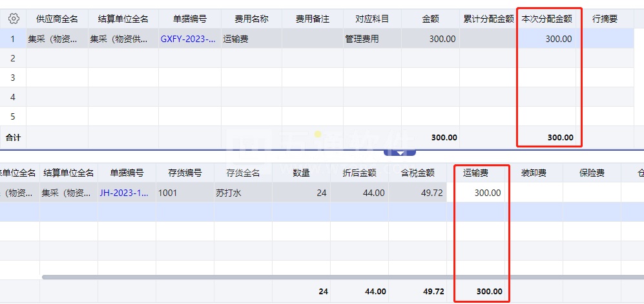Image resolution: width=644 pixels, height=304 pixels.
Task: Click the 累计分配金额 column header
Action: tap(488, 19)
